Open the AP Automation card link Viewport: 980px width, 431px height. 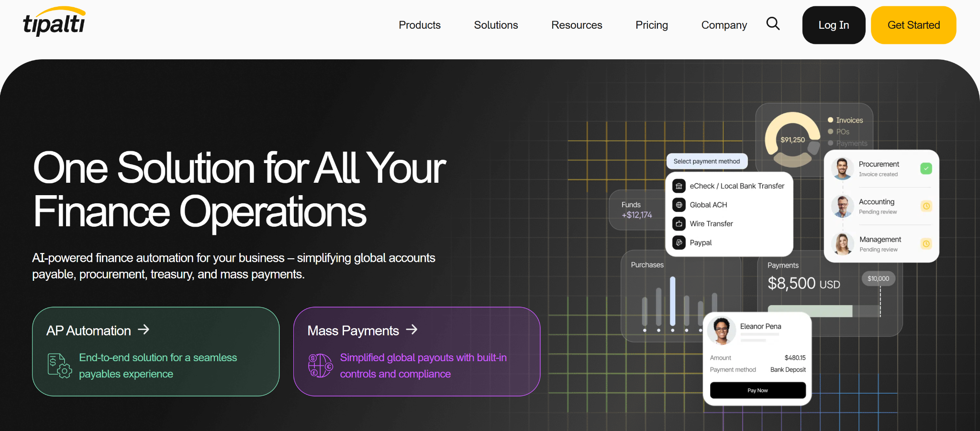point(156,352)
